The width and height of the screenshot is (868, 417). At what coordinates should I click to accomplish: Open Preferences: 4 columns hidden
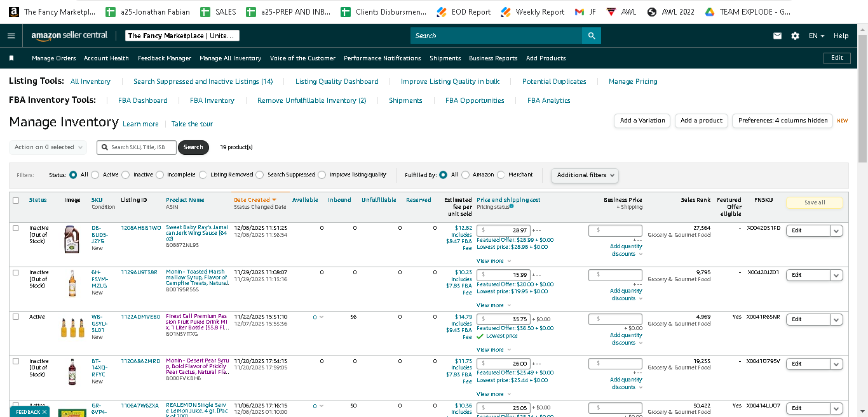coord(783,121)
